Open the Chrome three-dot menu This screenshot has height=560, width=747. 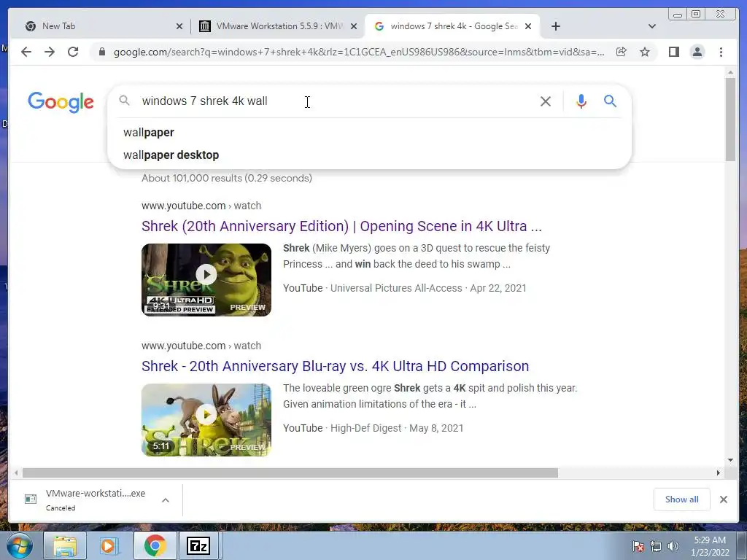coord(721,52)
